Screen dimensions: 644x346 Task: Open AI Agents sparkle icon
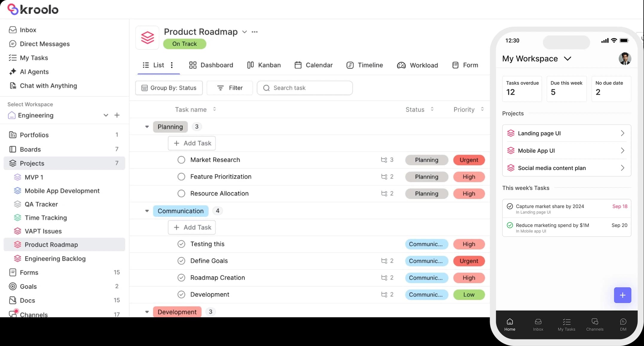(13, 72)
